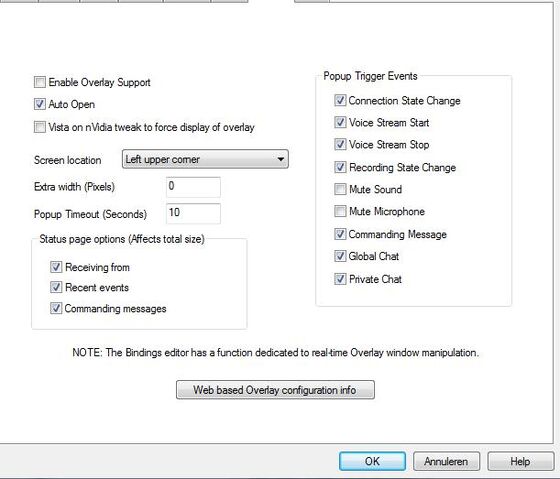Uncheck Receiving from status option
Image resolution: width=560 pixels, height=479 pixels.
coord(56,267)
